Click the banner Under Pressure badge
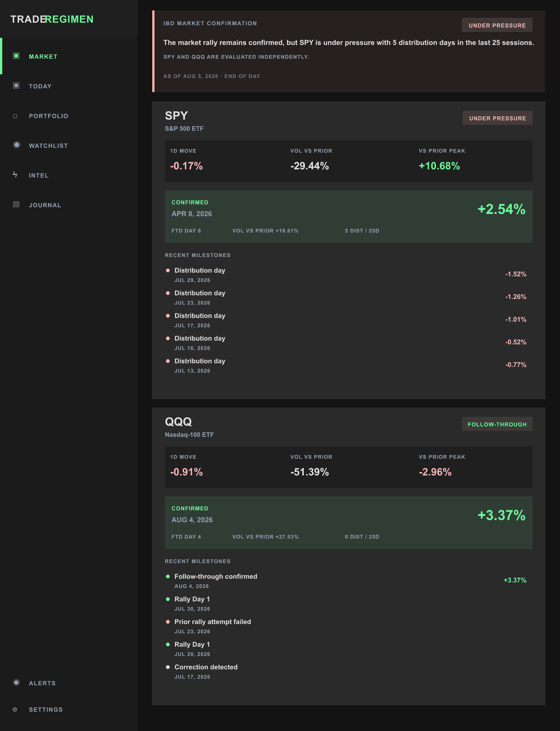The image size is (560, 731). tap(497, 25)
